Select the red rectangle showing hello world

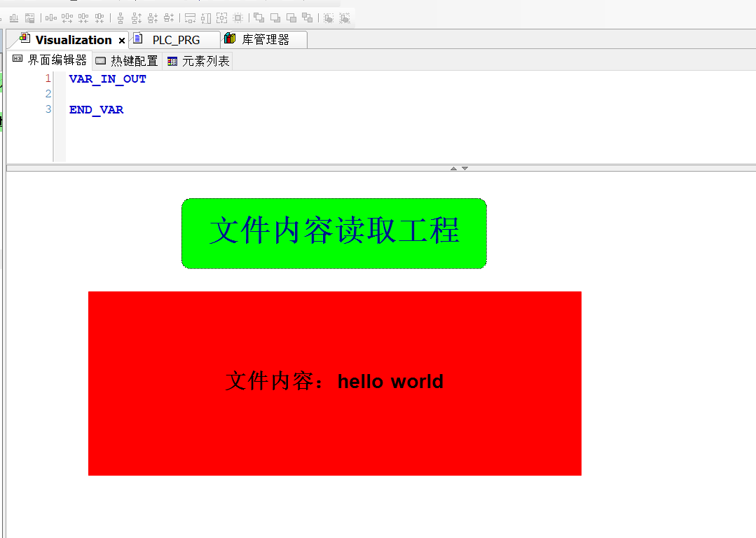[x=334, y=382]
